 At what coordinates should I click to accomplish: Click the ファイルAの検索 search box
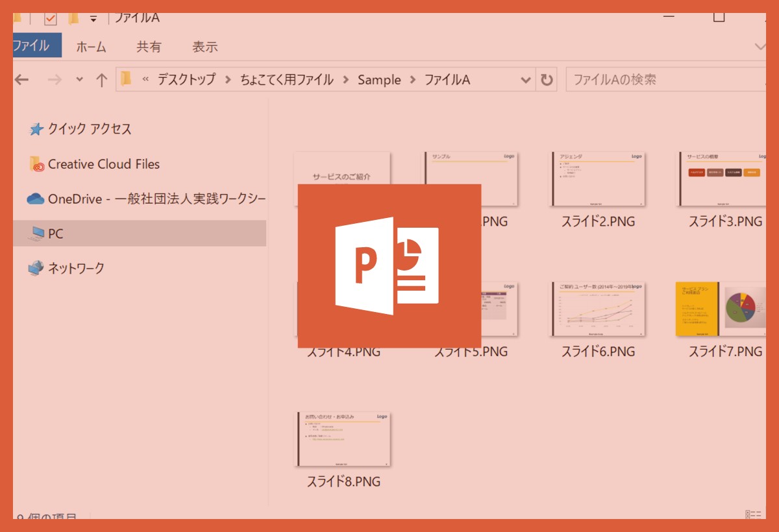pos(662,80)
